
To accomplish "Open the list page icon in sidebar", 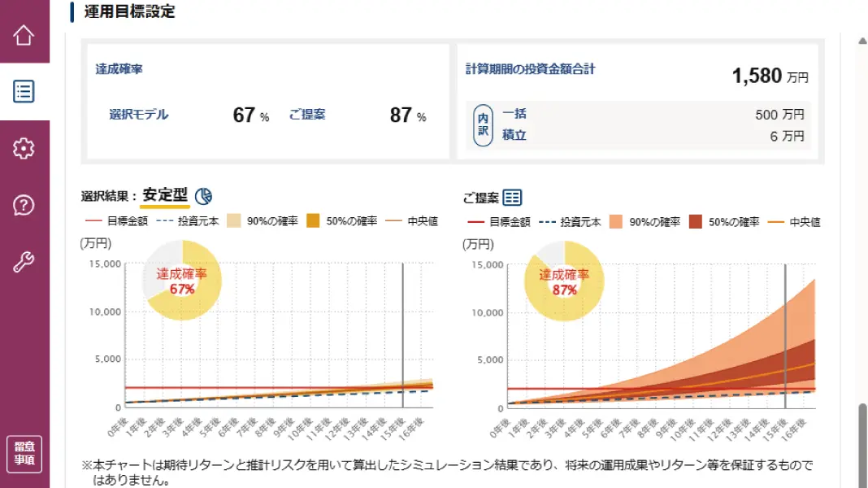I will tap(24, 91).
